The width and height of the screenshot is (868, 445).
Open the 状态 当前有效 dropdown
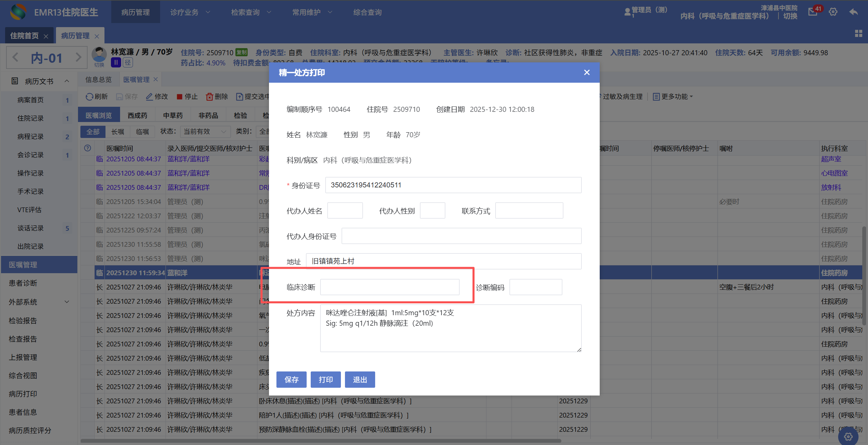205,132
